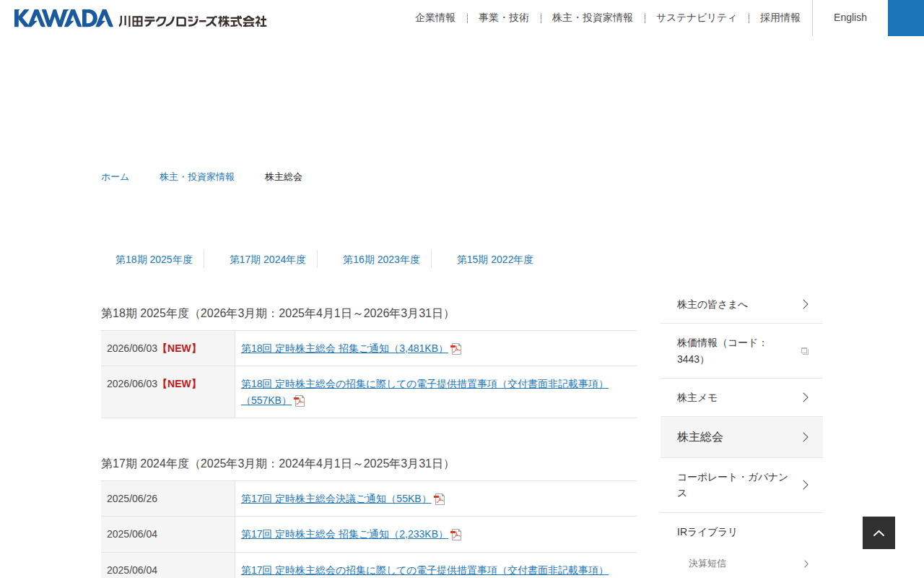Click the chevron next to 決算短信

(x=806, y=564)
